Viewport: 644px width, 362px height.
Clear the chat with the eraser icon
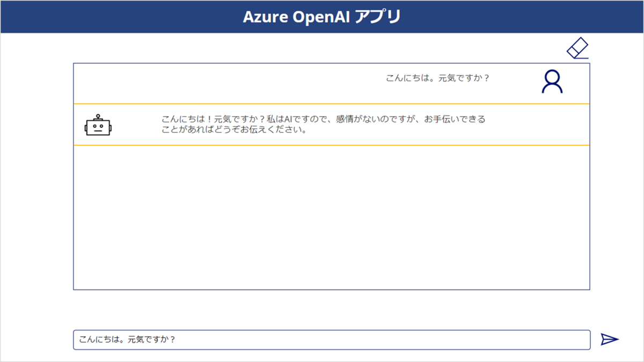point(578,48)
